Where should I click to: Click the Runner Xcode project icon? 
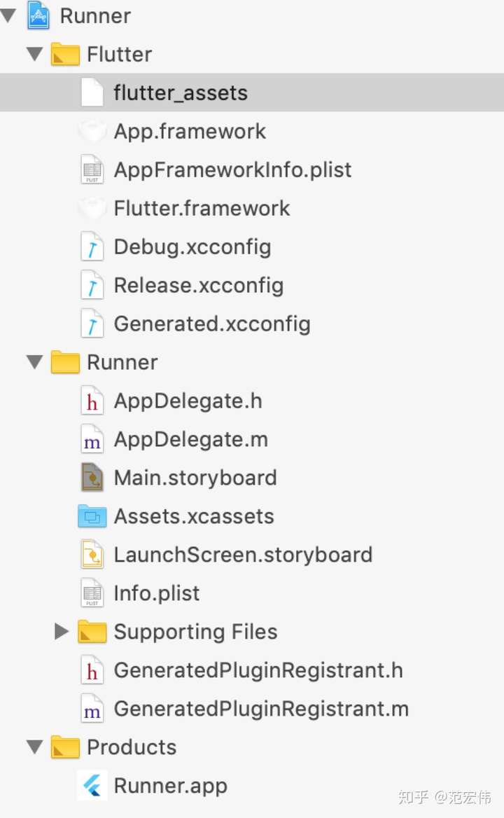tap(38, 15)
